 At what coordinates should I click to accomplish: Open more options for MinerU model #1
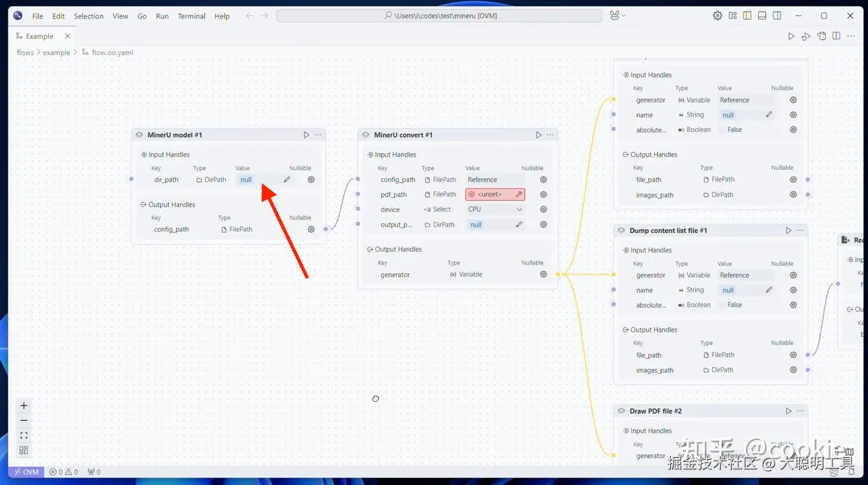coord(318,135)
